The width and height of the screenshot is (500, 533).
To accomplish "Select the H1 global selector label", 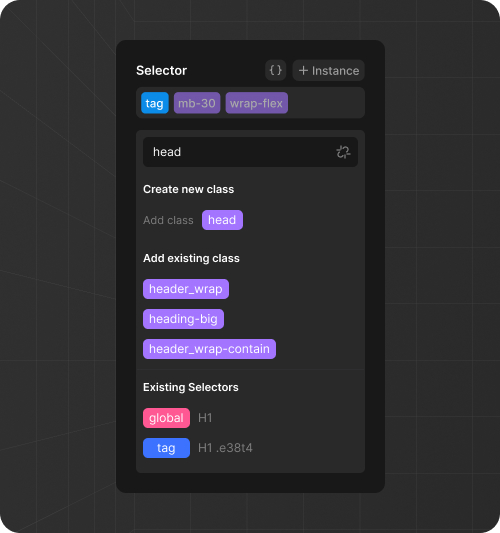I will [205, 418].
